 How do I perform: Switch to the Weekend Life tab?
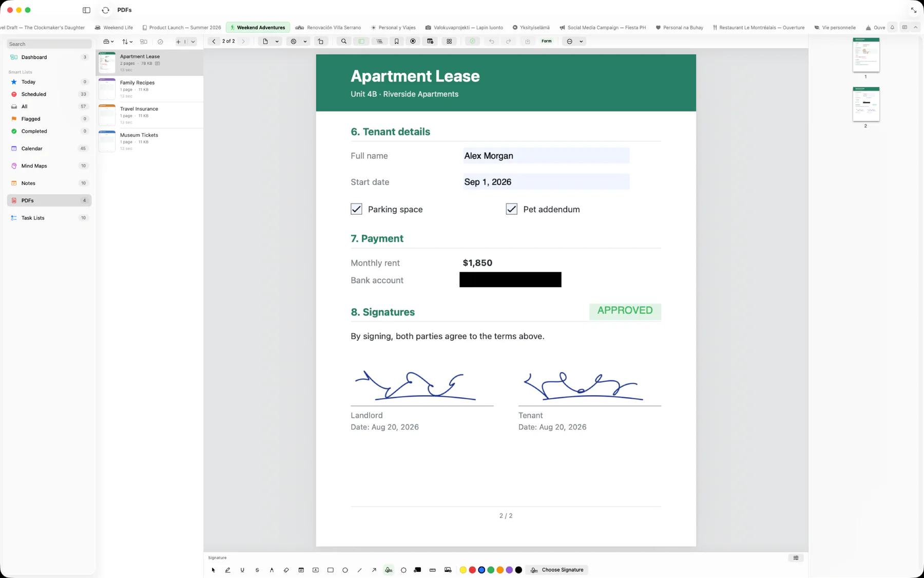pyautogui.click(x=113, y=28)
